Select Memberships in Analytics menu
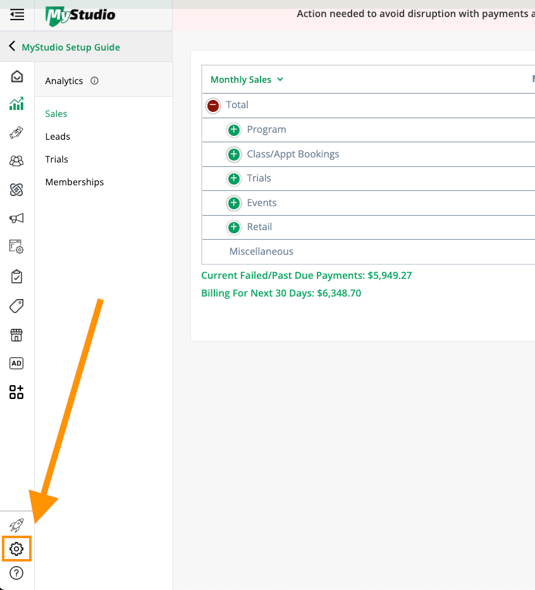535x590 pixels. pyautogui.click(x=74, y=182)
